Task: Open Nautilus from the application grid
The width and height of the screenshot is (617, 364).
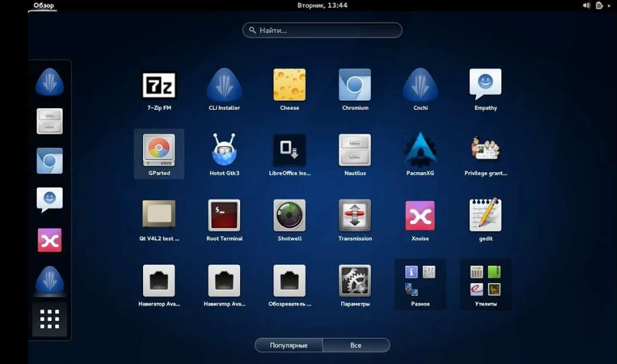Action: click(x=355, y=151)
